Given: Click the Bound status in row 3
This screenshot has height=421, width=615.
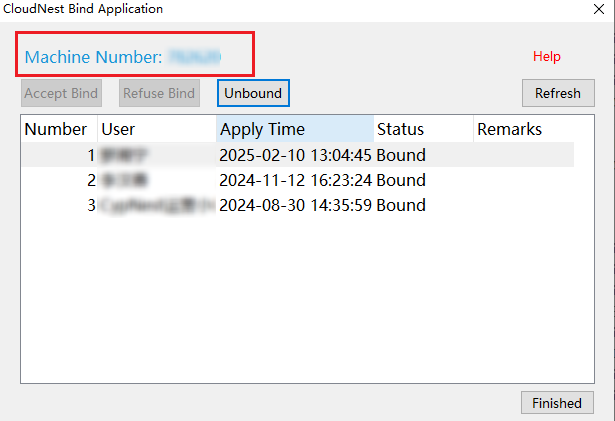Looking at the screenshot, I should click(401, 205).
